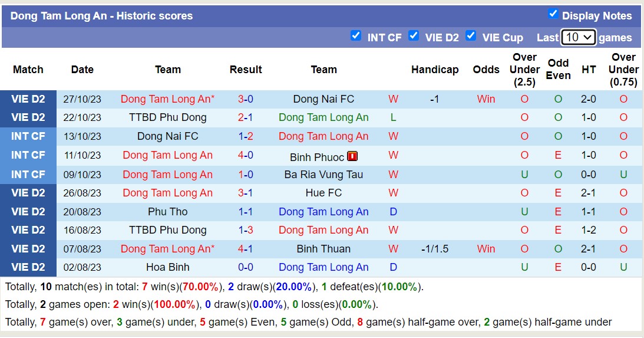Open the 3-0 result against Dong Nai FC
644x338 pixels.
coord(246,99)
